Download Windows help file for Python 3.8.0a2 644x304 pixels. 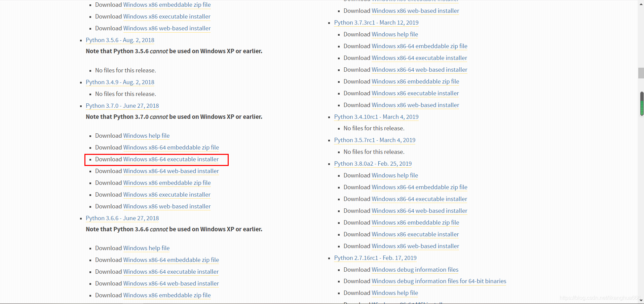click(395, 175)
